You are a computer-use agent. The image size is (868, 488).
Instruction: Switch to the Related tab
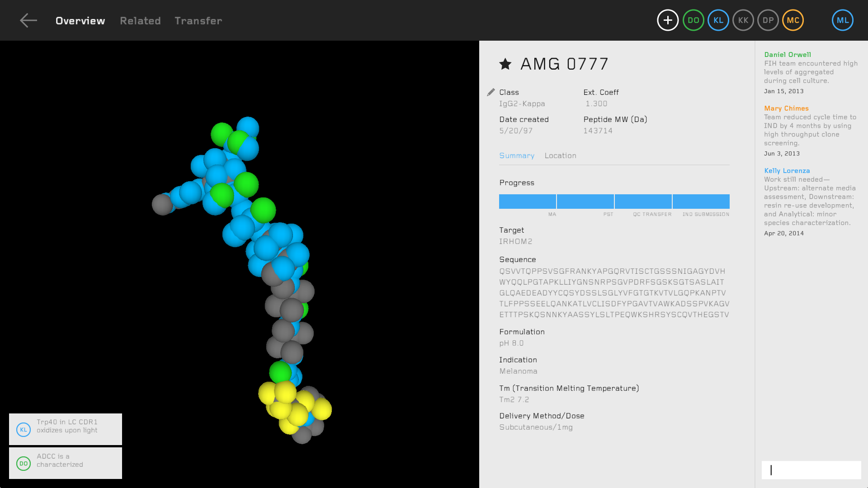click(x=140, y=21)
